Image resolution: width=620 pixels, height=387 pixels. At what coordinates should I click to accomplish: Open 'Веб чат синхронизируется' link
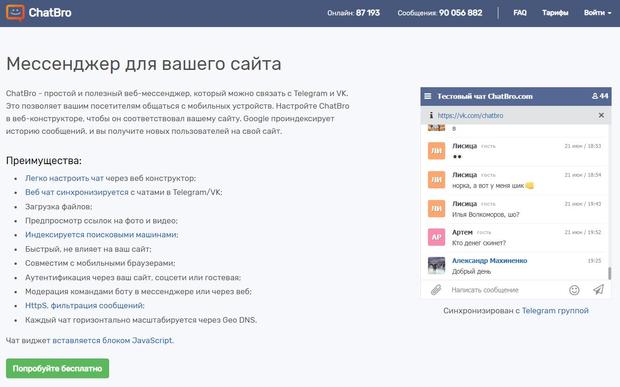pyautogui.click(x=77, y=192)
